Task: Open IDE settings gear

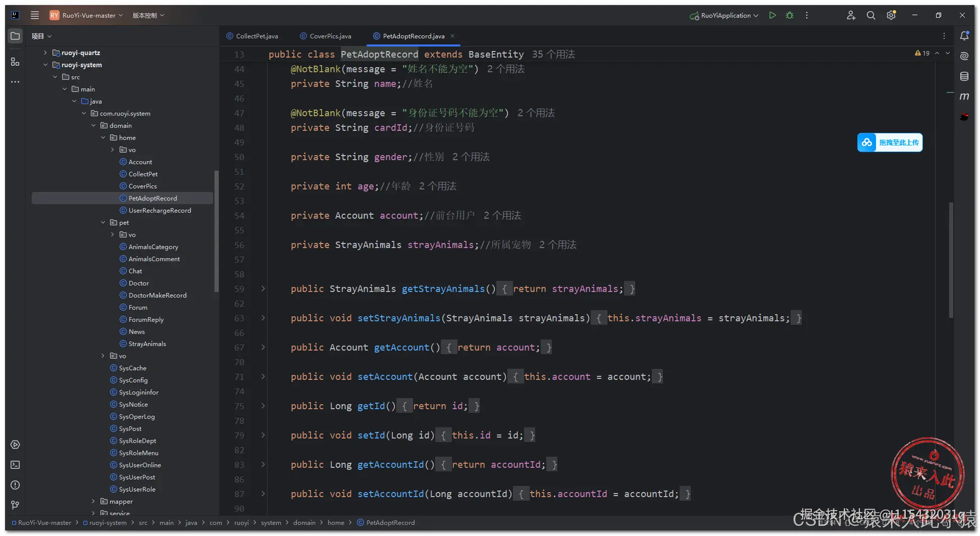Action: [x=891, y=15]
